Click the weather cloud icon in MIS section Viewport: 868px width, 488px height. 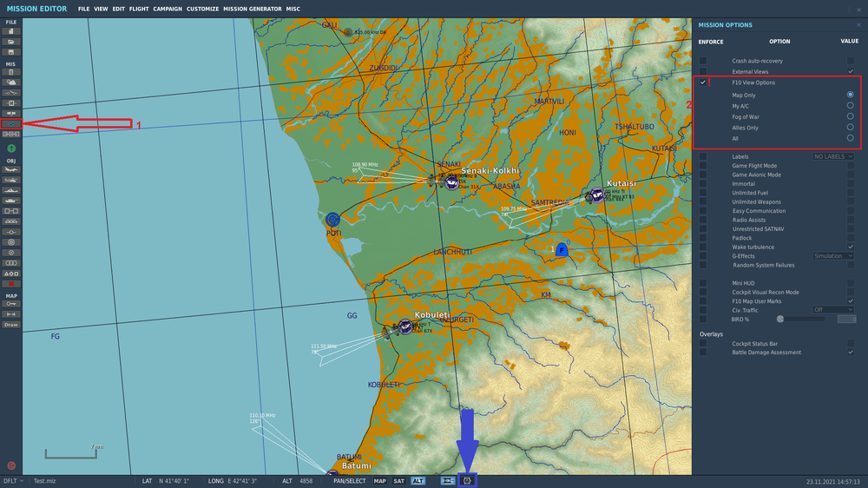[x=11, y=82]
